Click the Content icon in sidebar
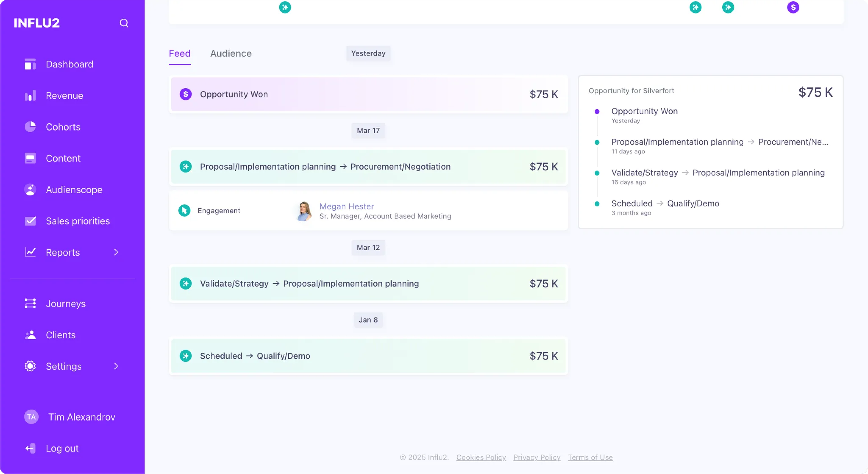The height and width of the screenshot is (474, 868). point(30,158)
